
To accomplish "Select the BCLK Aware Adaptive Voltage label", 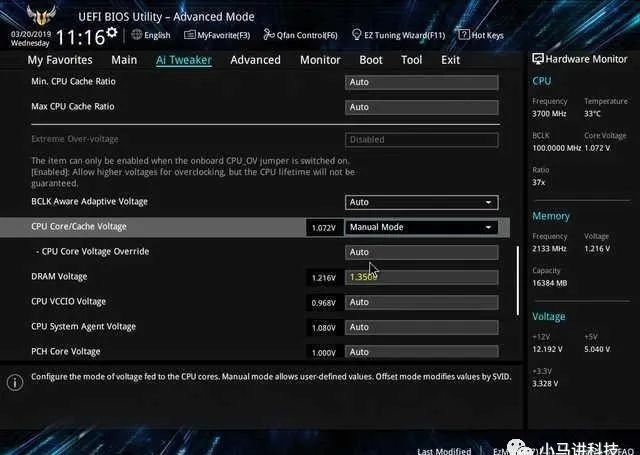I will [x=89, y=202].
